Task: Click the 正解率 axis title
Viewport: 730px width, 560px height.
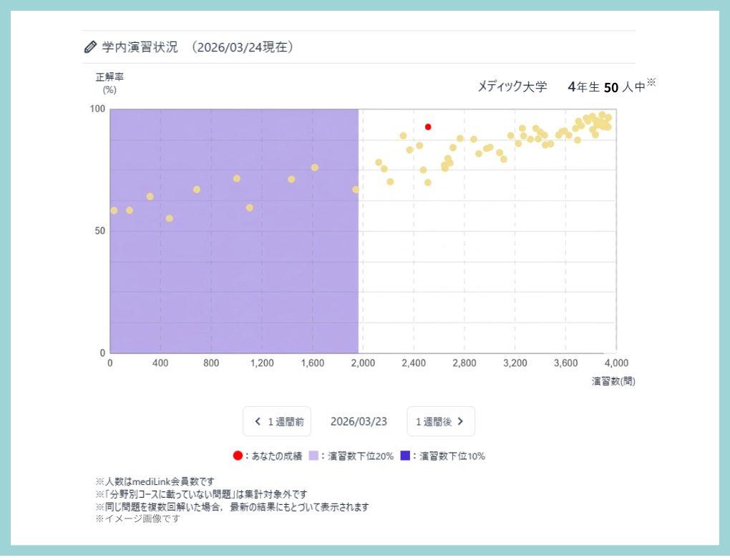Action: click(x=109, y=77)
